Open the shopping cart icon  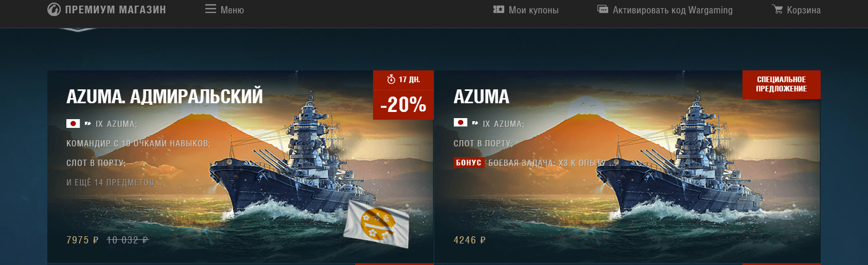coord(777,9)
